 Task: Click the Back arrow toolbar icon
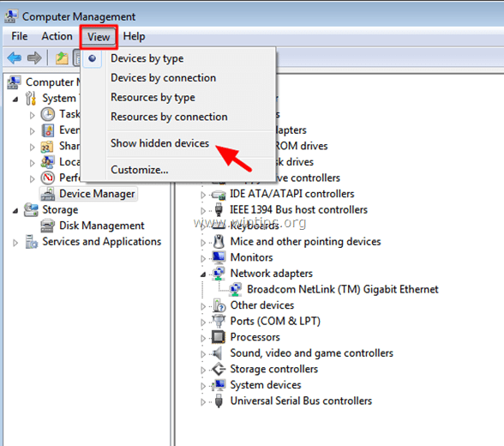click(x=14, y=58)
